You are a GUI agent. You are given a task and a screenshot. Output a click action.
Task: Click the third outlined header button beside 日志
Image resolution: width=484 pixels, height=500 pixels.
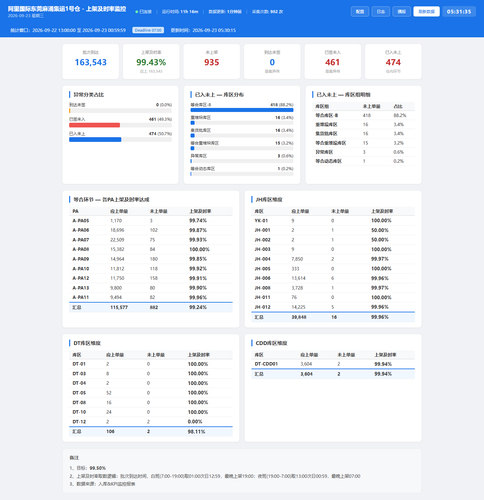[x=402, y=11]
